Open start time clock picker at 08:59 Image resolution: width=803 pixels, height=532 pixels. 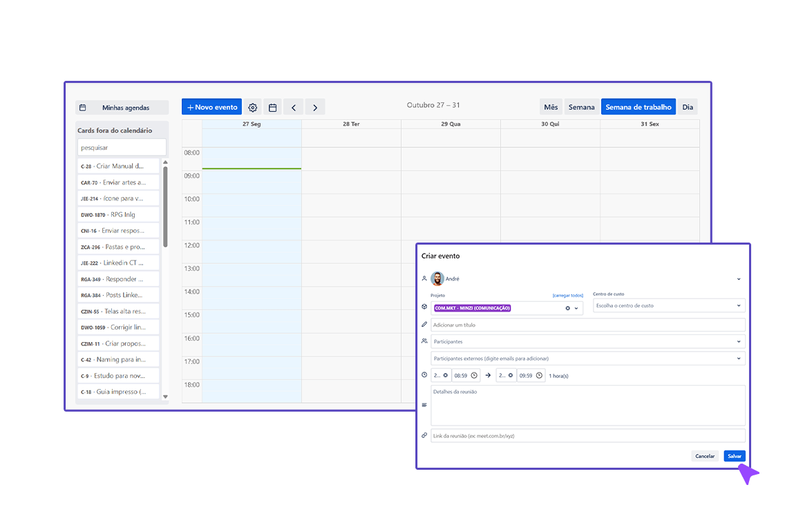[x=474, y=376]
